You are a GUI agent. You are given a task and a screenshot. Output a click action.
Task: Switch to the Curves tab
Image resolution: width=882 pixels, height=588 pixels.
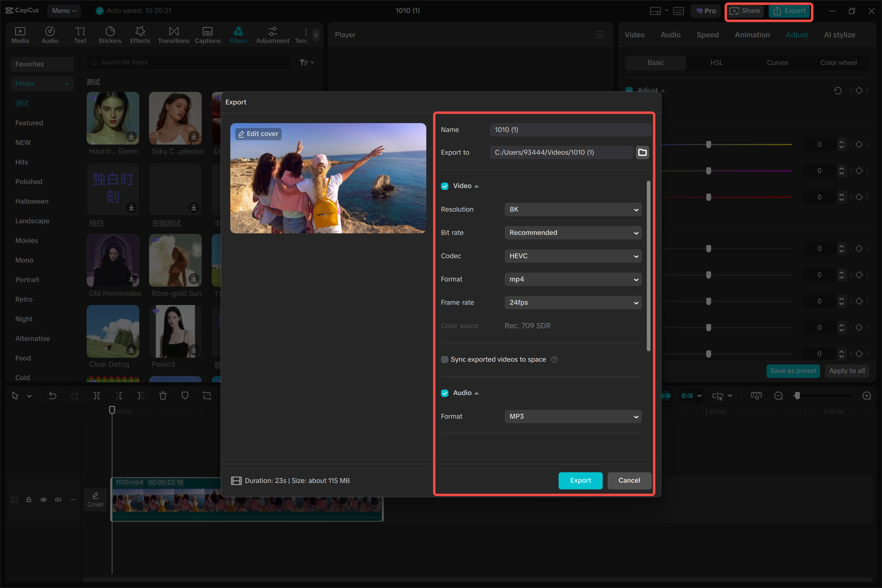coord(777,62)
